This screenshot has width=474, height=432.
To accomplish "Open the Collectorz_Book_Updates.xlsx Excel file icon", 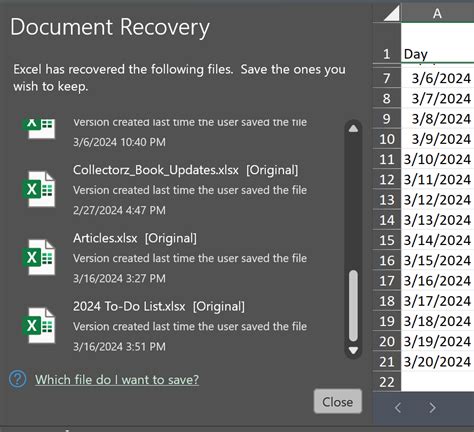I will coord(39,189).
